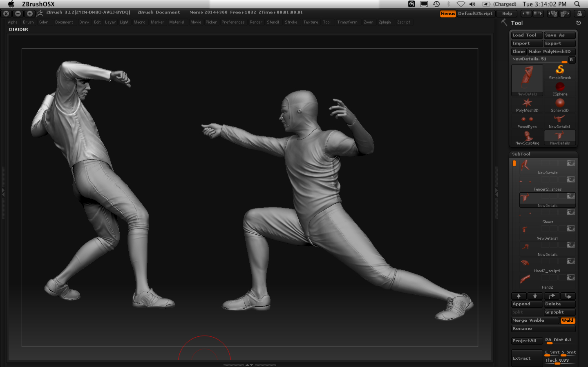
Task: Select the NewSculpting bust tool
Action: coord(527,138)
